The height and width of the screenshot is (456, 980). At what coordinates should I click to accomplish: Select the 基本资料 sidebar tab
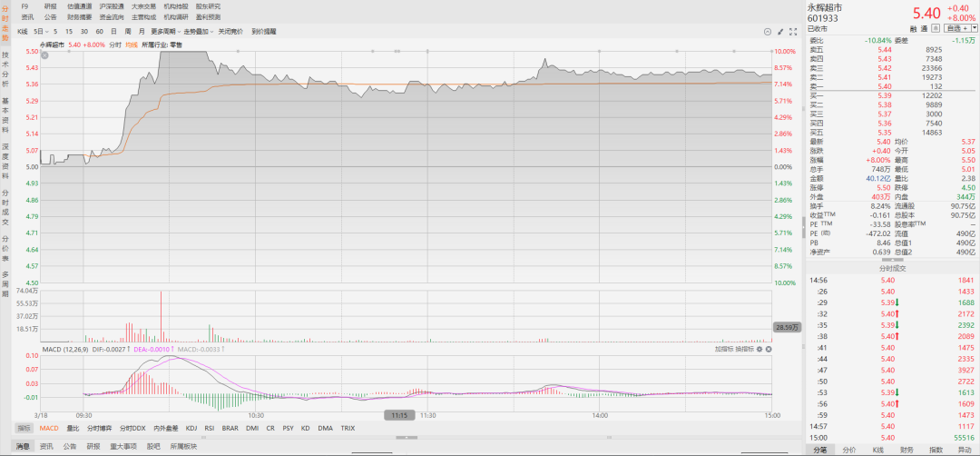pyautogui.click(x=5, y=114)
